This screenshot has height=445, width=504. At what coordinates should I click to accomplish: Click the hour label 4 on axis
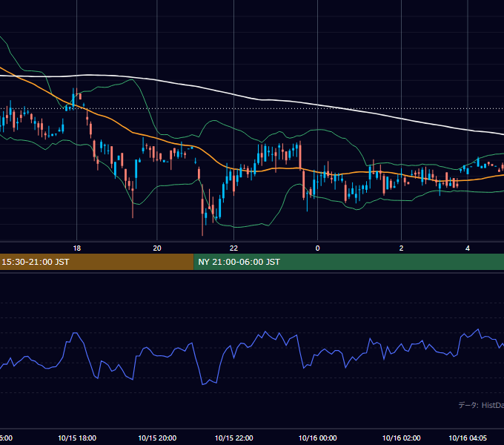(x=468, y=248)
